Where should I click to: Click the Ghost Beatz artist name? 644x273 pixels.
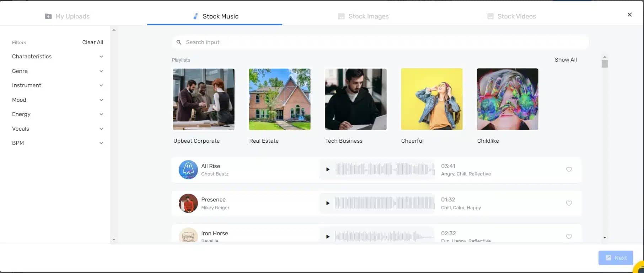[215, 174]
